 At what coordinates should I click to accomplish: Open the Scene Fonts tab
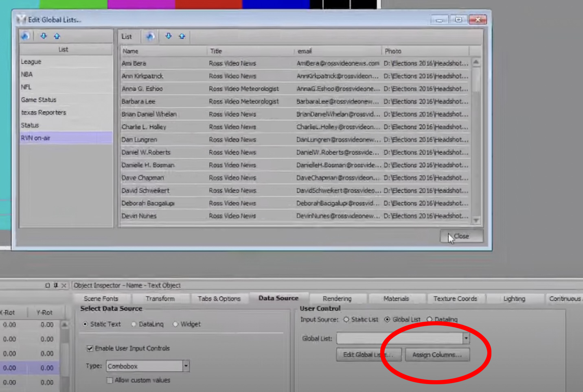101,298
